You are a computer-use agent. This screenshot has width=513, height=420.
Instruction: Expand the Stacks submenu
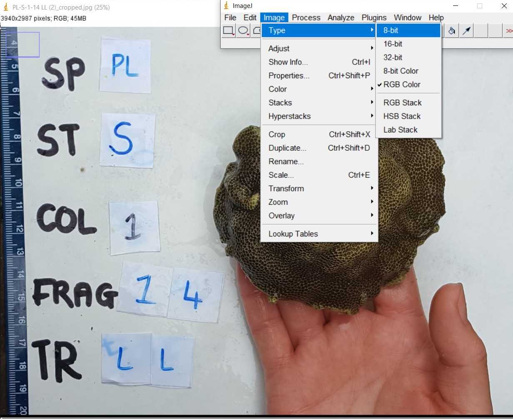click(319, 102)
